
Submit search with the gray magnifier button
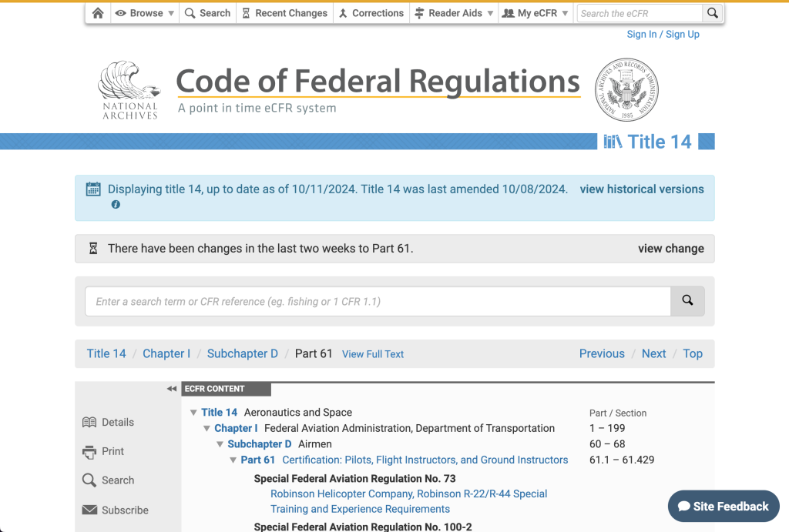click(x=687, y=301)
